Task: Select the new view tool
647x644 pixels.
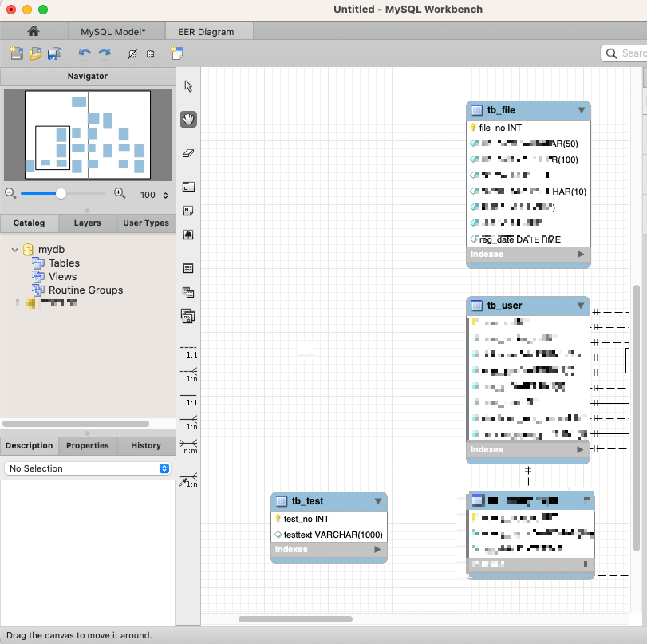Action: tap(188, 293)
